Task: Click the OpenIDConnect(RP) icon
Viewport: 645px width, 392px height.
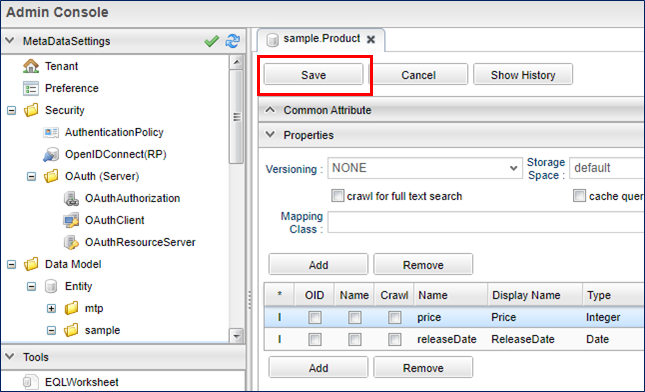Action: pyautogui.click(x=51, y=154)
